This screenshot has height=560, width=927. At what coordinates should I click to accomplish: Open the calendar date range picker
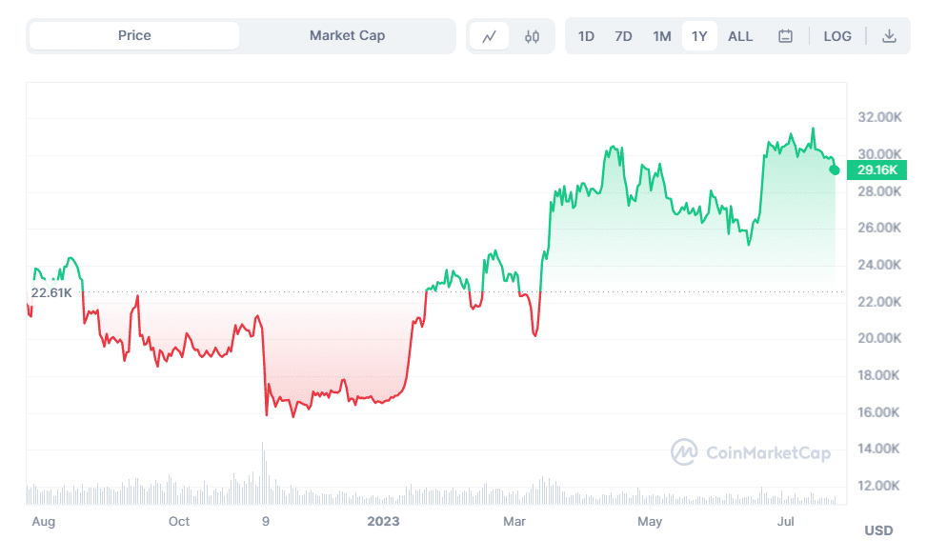click(x=786, y=36)
